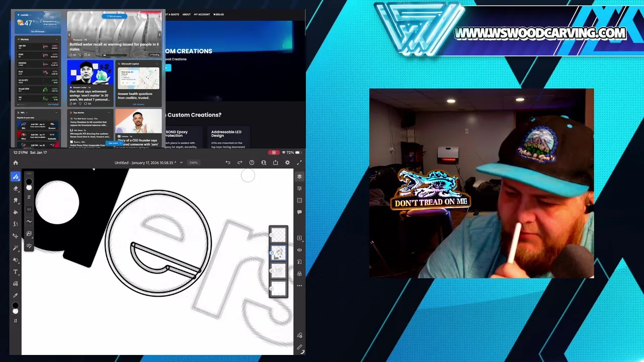Open ABOUT in the website menu
Viewport: 644px width, 362px height.
tap(186, 14)
